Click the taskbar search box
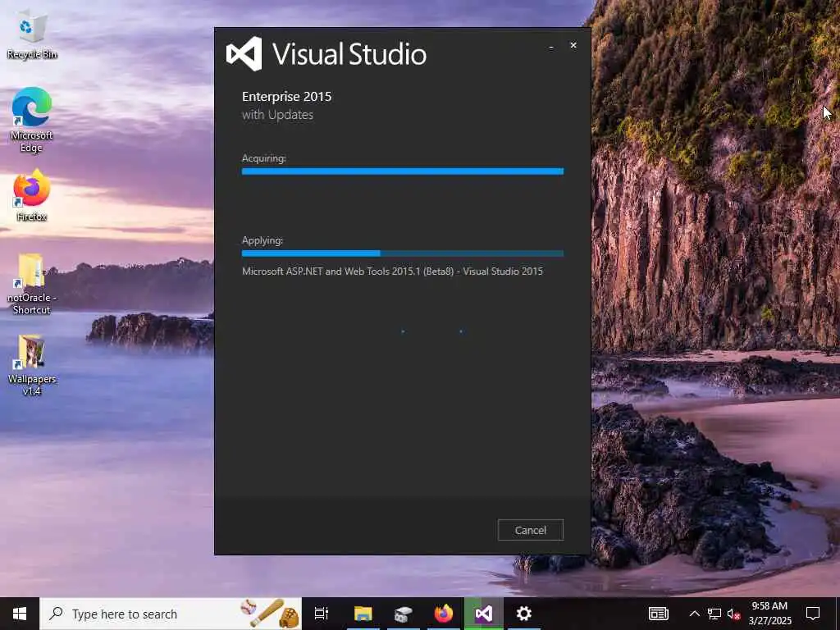This screenshot has height=630, width=840. click(171, 614)
